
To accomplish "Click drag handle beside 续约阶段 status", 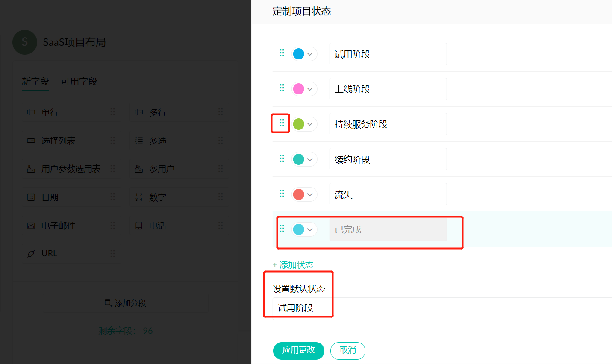I will [x=282, y=159].
